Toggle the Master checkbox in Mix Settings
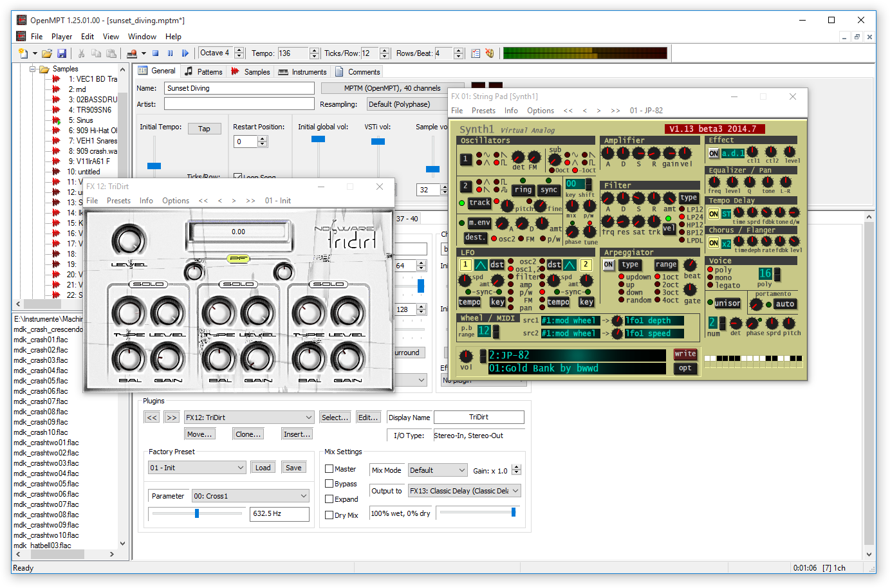The image size is (890, 588). point(329,469)
